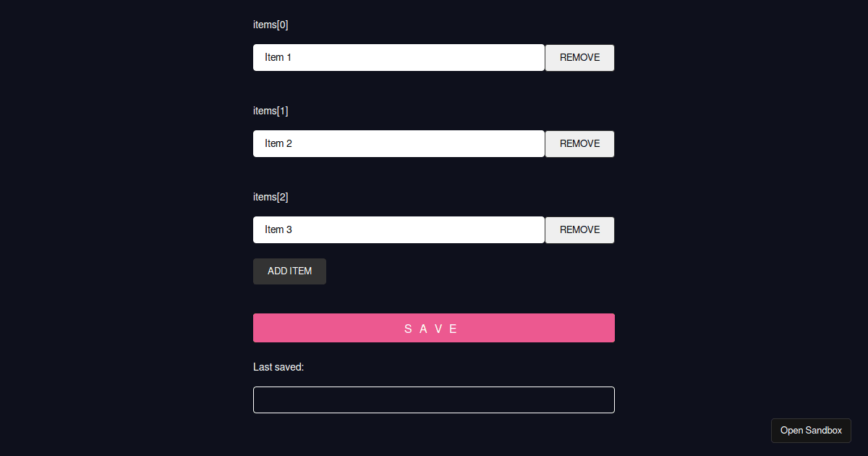
Task: Place cursor after the text Item 3
Action: [x=292, y=229]
